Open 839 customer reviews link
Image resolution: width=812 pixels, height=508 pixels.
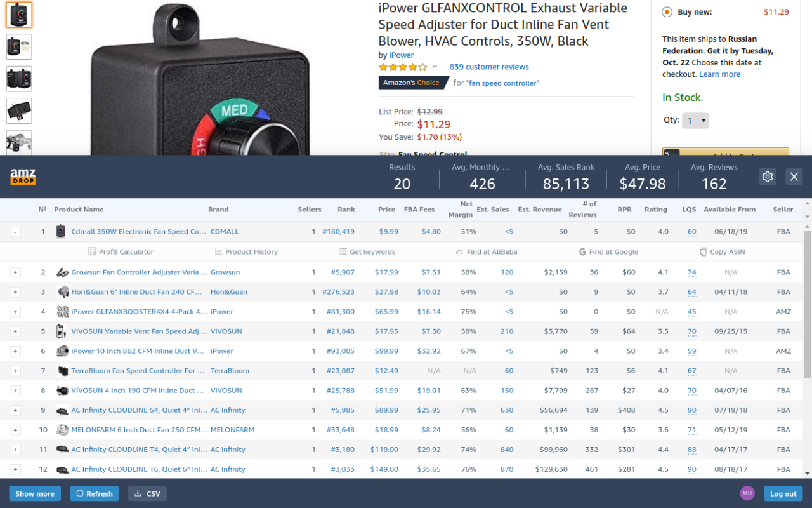point(489,67)
